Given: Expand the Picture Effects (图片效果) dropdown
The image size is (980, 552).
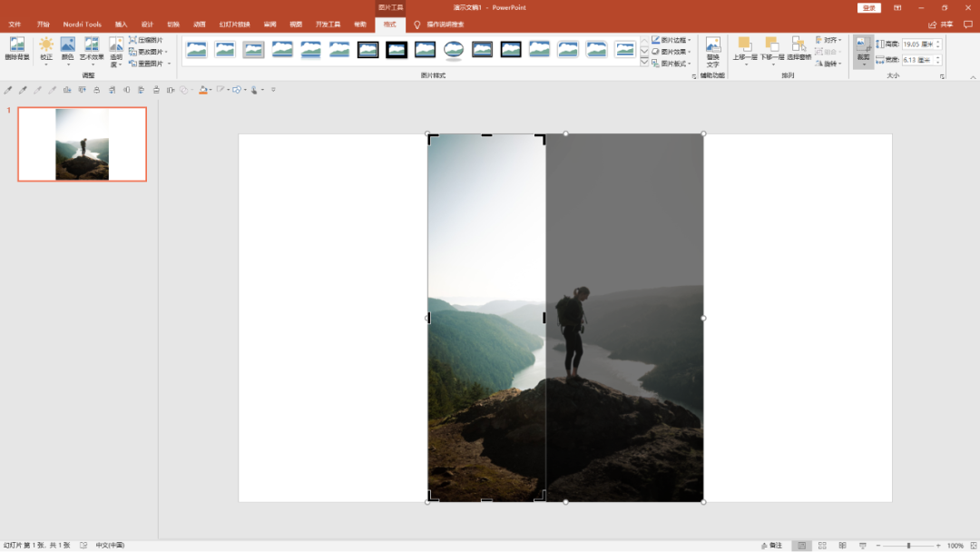Looking at the screenshot, I should (671, 52).
